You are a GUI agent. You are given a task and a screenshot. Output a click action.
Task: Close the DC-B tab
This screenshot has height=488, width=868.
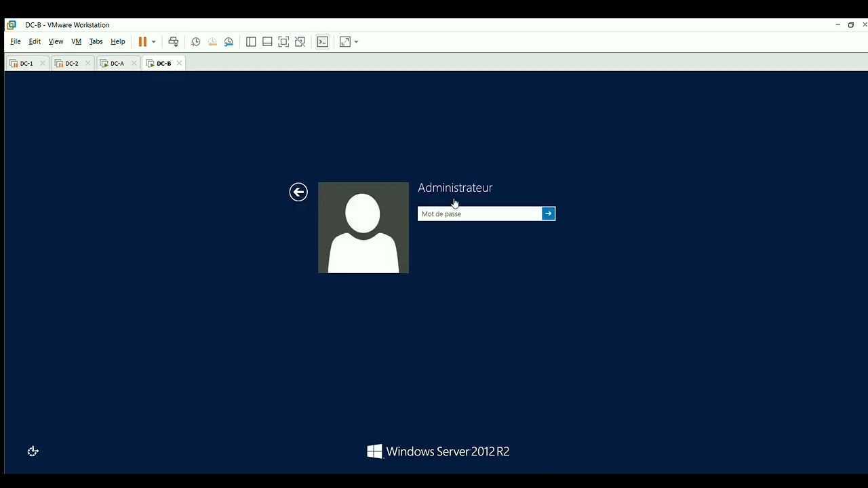point(179,64)
